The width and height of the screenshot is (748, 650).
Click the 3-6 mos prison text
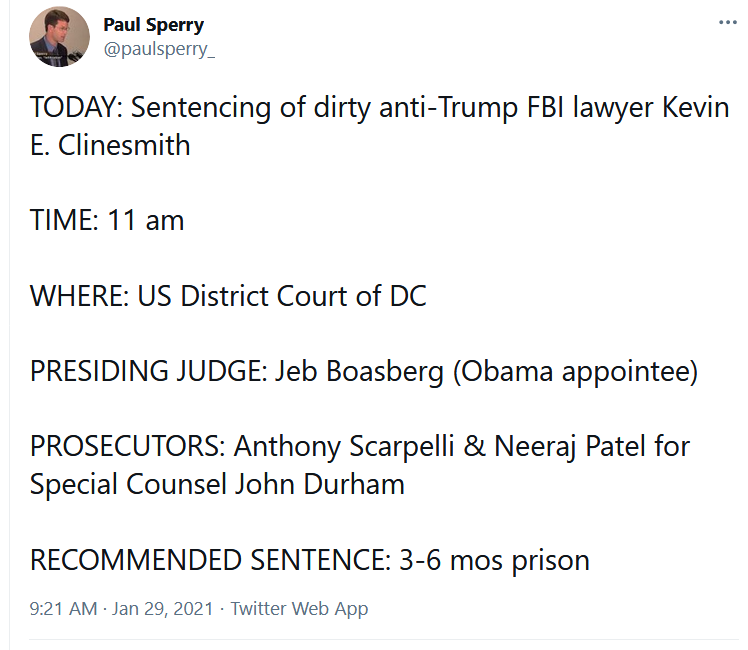click(494, 560)
